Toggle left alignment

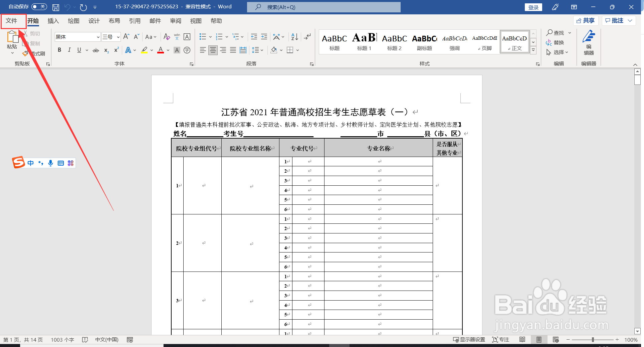[203, 50]
